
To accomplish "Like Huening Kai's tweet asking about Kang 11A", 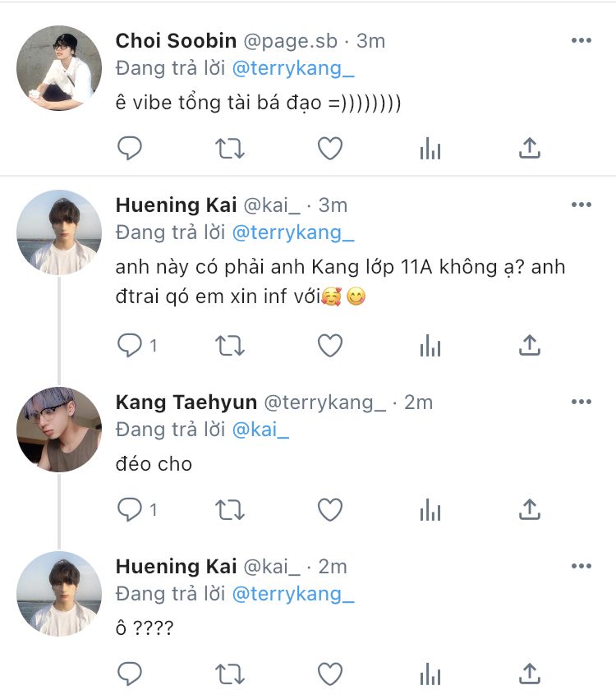I will coord(330,346).
